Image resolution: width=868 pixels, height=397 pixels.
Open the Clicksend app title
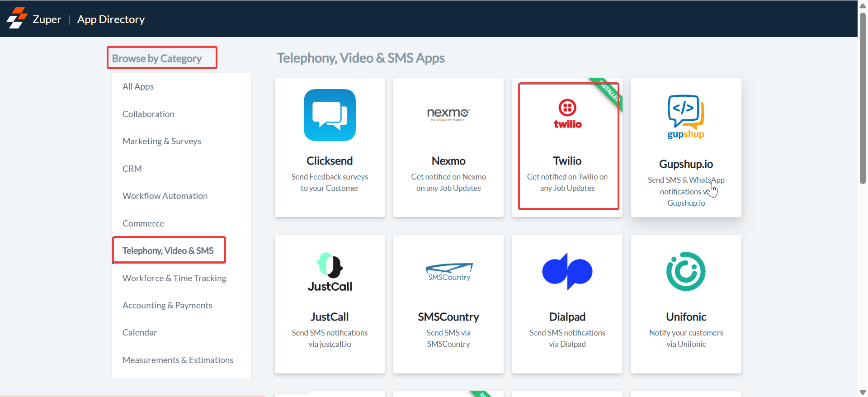(x=330, y=161)
